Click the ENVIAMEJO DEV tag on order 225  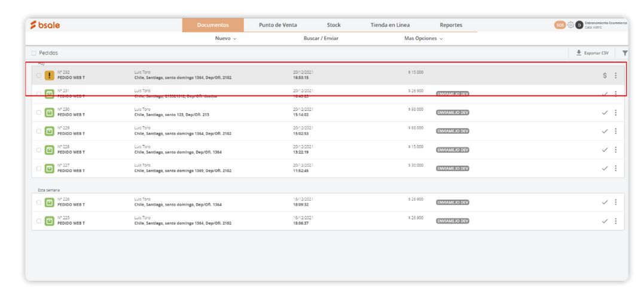pyautogui.click(x=453, y=221)
